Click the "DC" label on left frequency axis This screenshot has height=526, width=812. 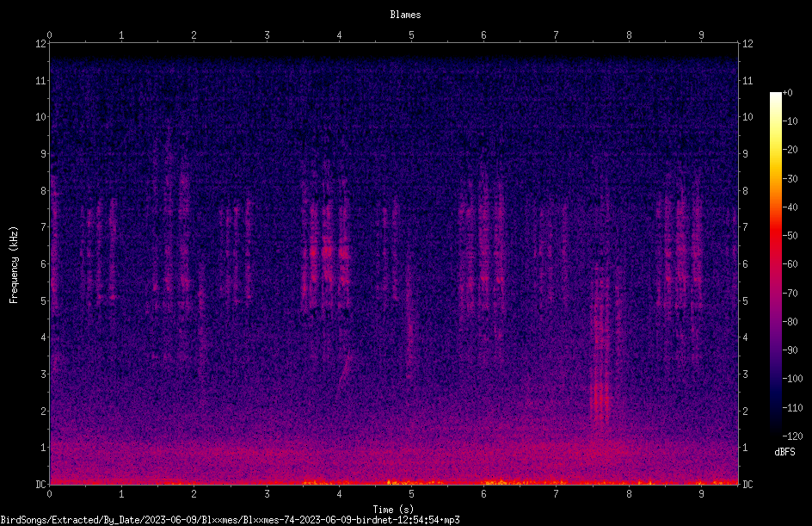(x=41, y=485)
